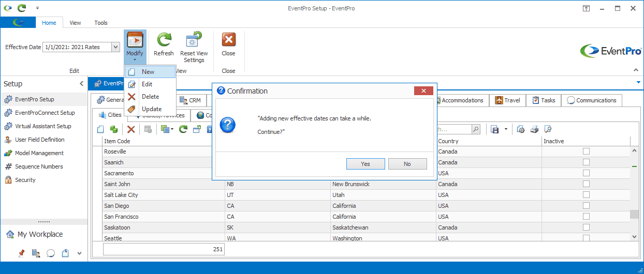Open Model Management in the sidebar
The height and width of the screenshot is (274, 644).
[x=44, y=153]
